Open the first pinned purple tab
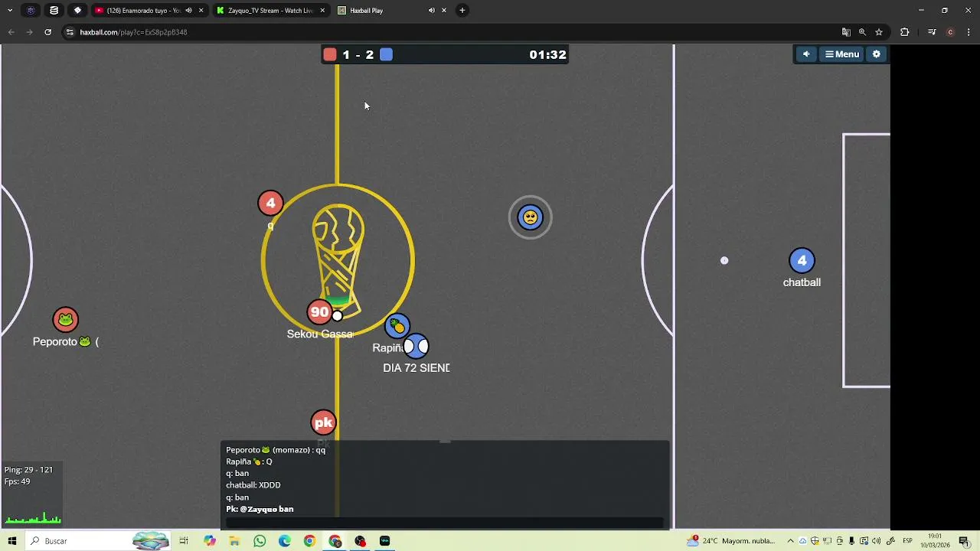This screenshot has width=980, height=551. [31, 11]
